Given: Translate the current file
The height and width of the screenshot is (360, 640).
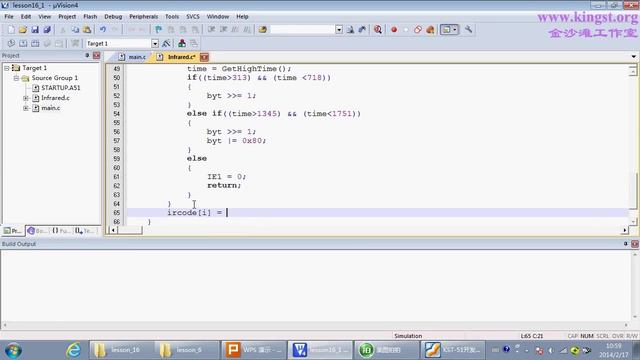Looking at the screenshot, I should click(11, 43).
